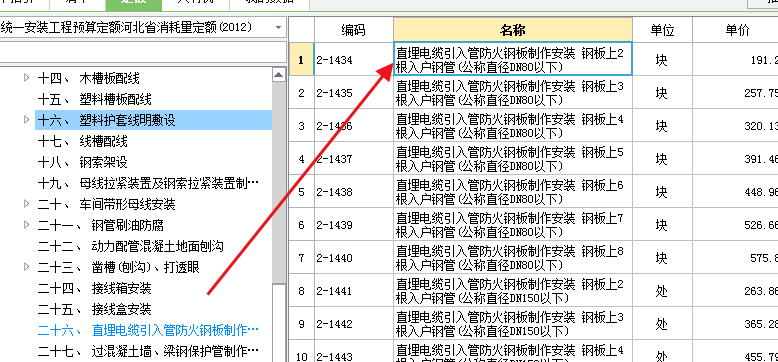Click the price cell in row 2-1441
Image resolution: width=778 pixels, height=362 pixels.
(735, 291)
